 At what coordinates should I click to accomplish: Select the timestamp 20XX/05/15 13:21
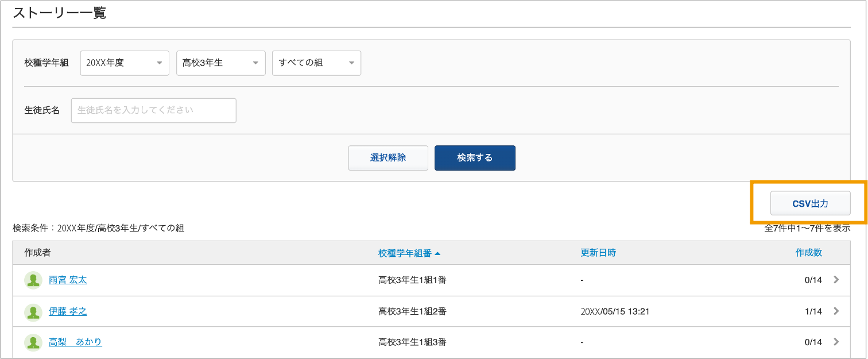tap(615, 311)
